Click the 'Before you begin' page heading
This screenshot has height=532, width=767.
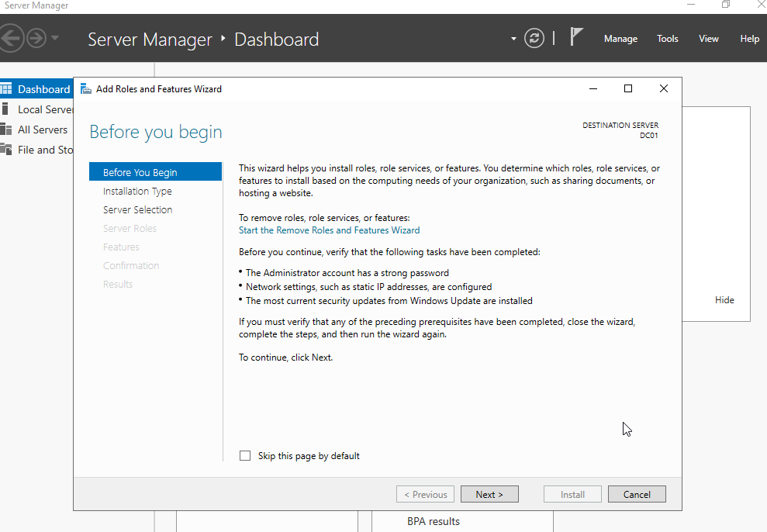(x=156, y=132)
